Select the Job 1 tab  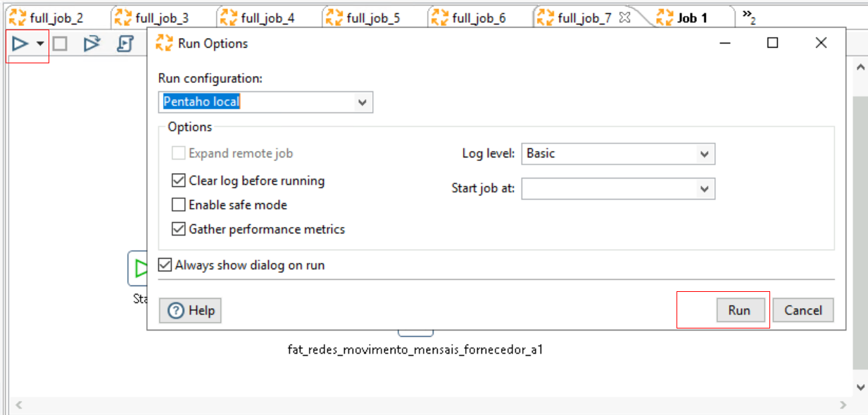(692, 18)
